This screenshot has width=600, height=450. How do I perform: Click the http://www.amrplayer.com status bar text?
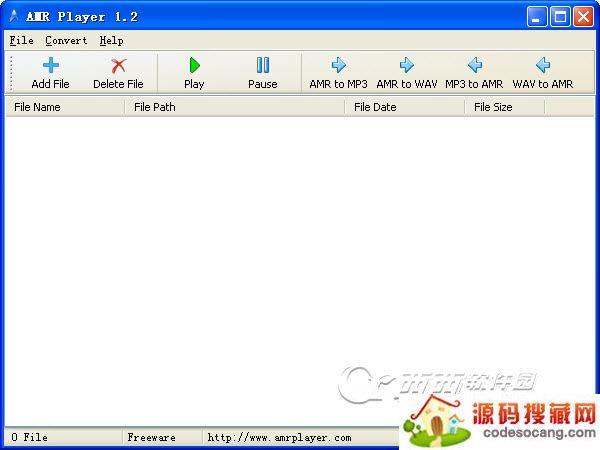[x=279, y=437]
